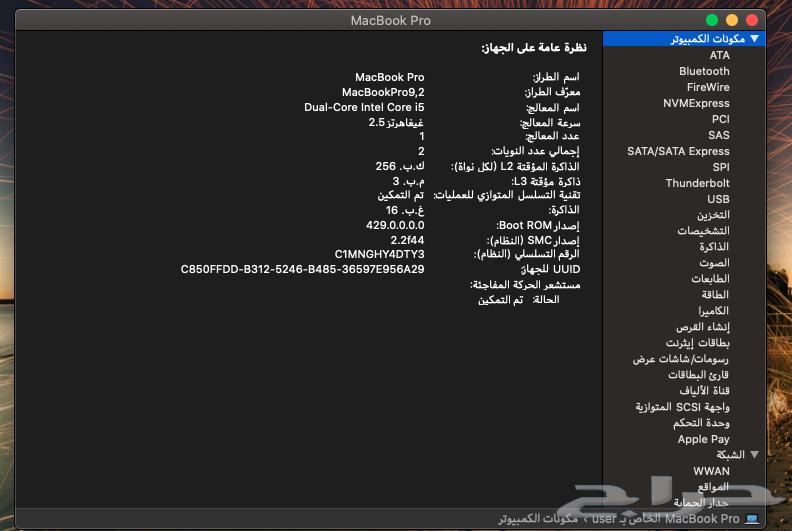The image size is (792, 531).
Task: Select SPI in the sidebar
Action: tap(721, 167)
